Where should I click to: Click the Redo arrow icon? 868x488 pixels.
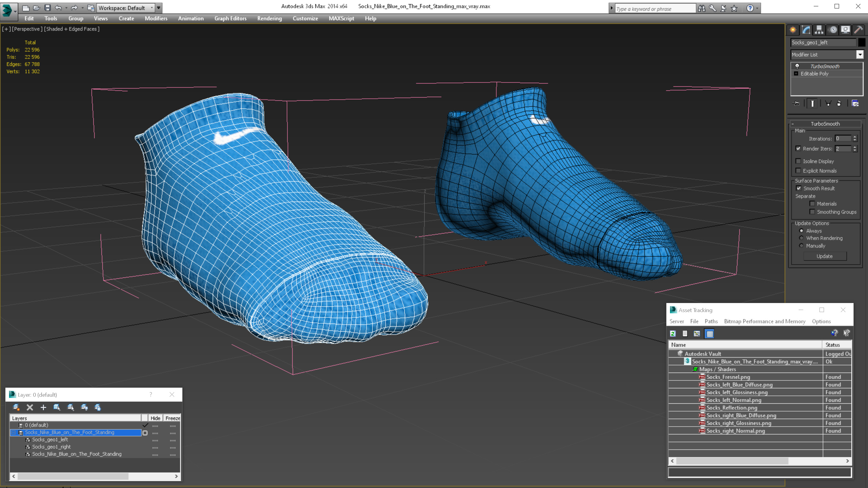pos(74,8)
